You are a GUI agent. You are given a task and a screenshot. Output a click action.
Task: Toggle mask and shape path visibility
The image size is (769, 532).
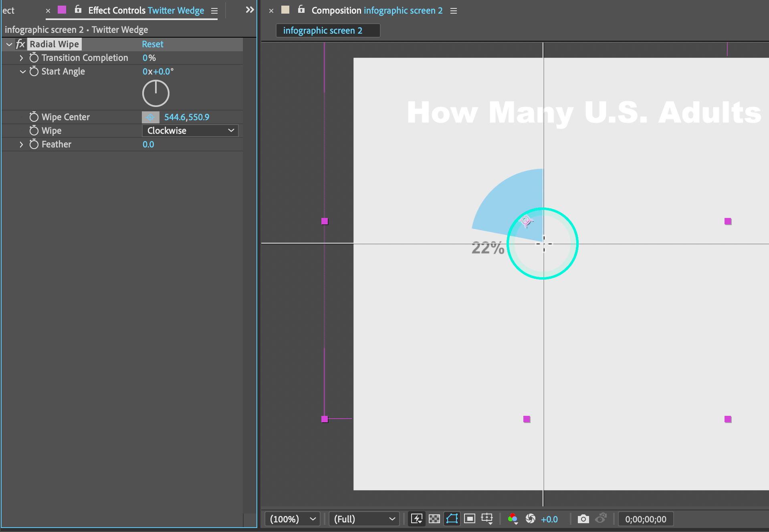coord(452,519)
